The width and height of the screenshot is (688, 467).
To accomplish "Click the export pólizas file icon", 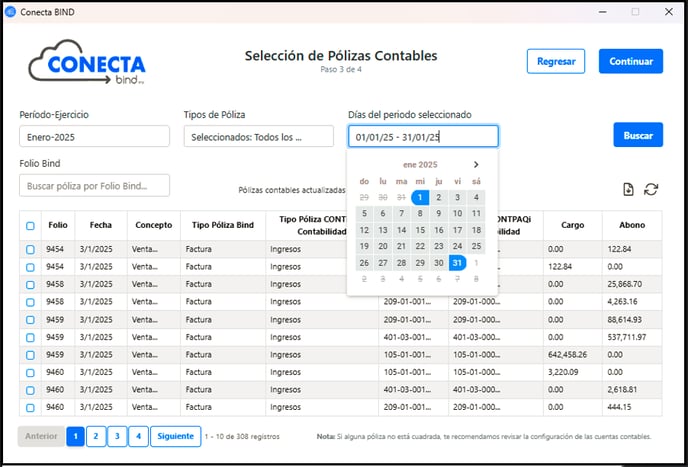I will (x=628, y=190).
